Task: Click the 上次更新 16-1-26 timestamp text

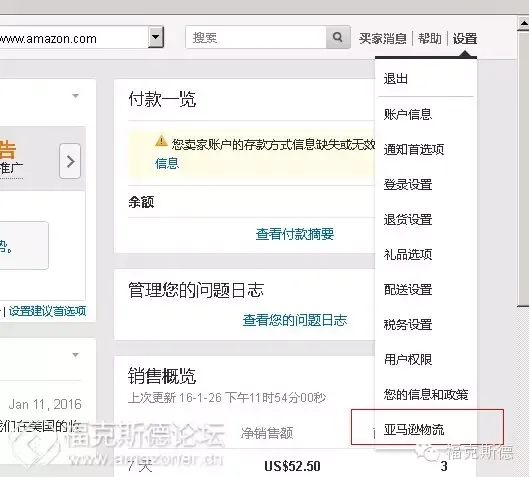Action: pos(227,398)
